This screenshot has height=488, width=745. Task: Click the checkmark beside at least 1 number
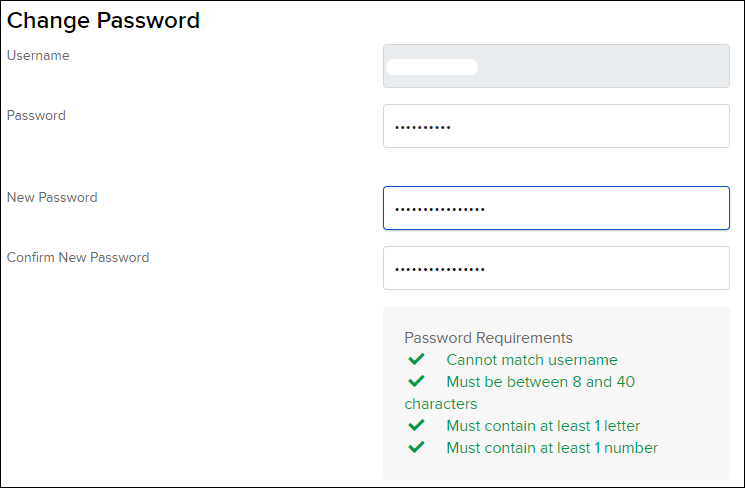coord(416,447)
